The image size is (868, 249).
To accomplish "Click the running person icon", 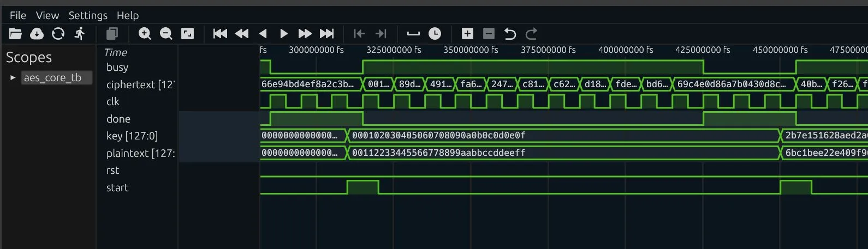I will pyautogui.click(x=80, y=34).
